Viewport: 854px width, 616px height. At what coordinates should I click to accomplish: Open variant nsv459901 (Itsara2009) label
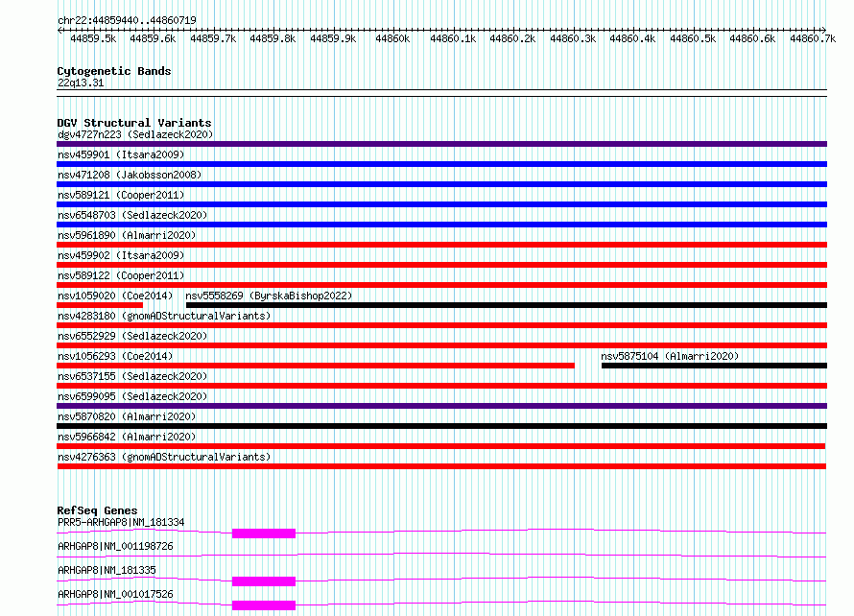[121, 154]
